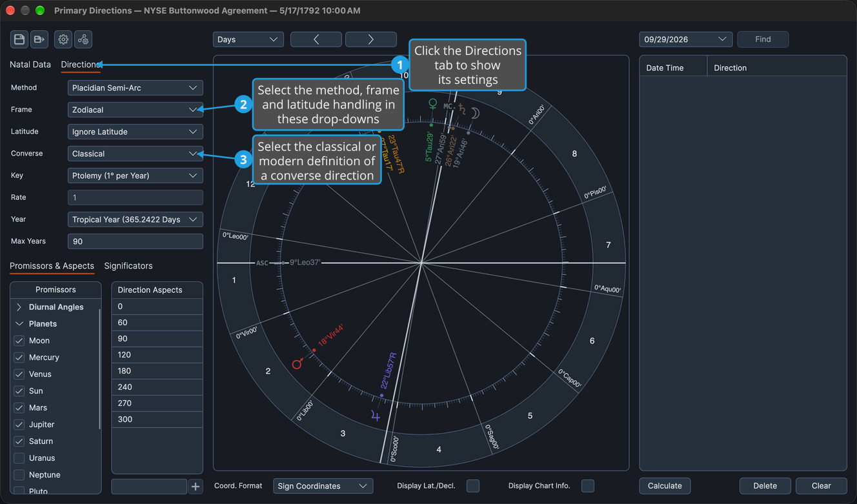This screenshot has height=504, width=857.
Task: Open settings with the gear icon
Action: pyautogui.click(x=63, y=39)
